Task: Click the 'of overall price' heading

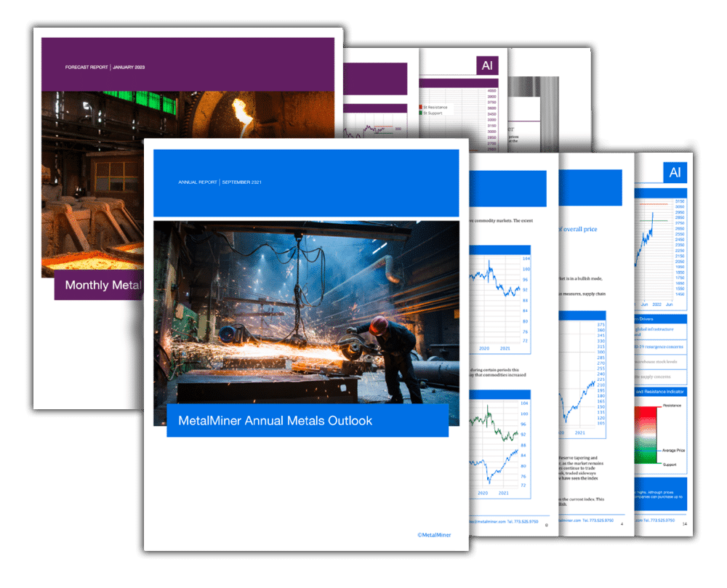Action: 578,229
